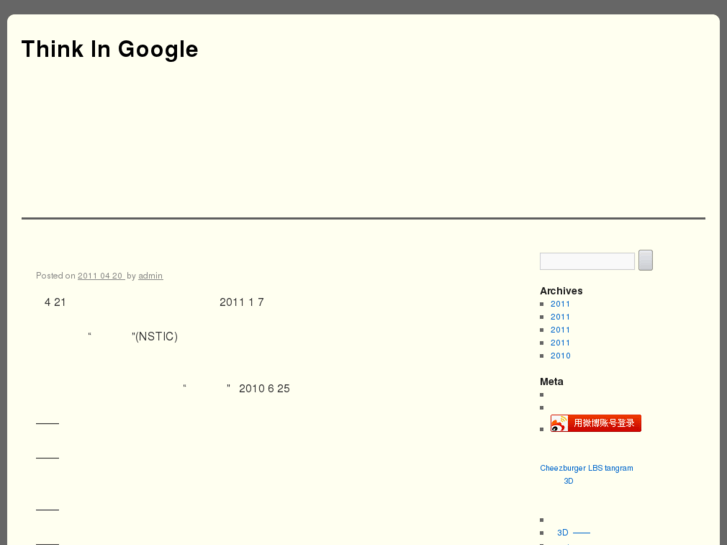Log in with the red Weibo account button
This screenshot has width=727, height=545.
(x=595, y=423)
